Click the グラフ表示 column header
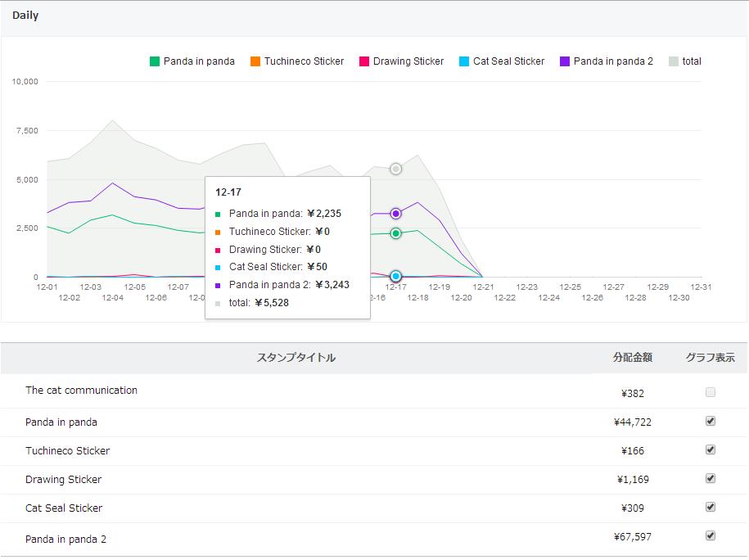The height and width of the screenshot is (560, 749). coord(711,358)
